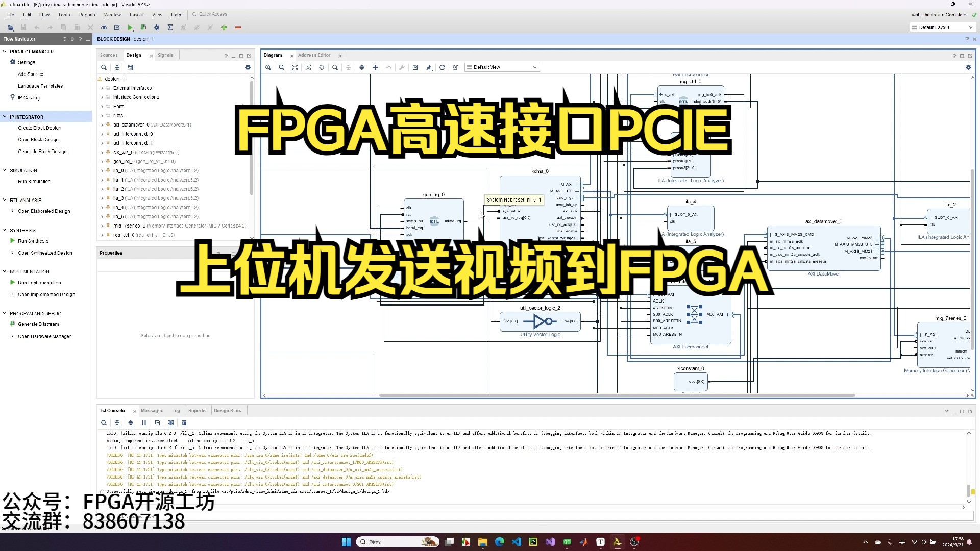The width and height of the screenshot is (980, 551).
Task: Expand the External Interfaces tree node
Action: [x=102, y=88]
